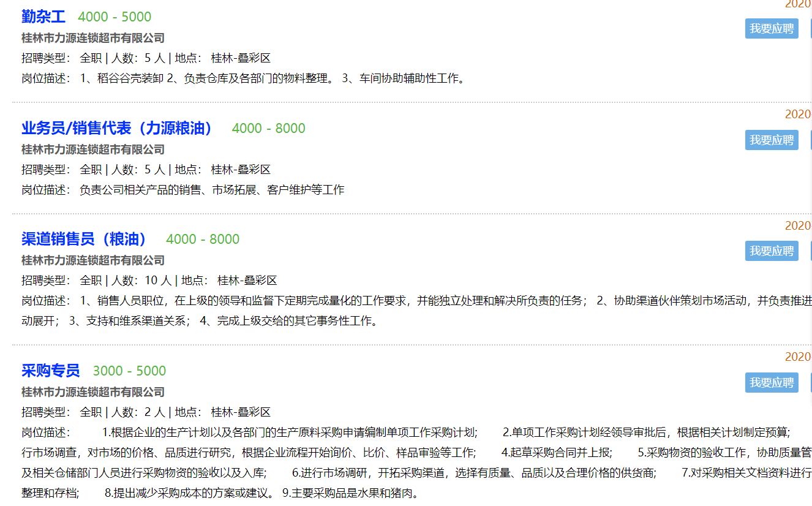This screenshot has height=506, width=812.
Task: Select company name under 勤杂工 listing
Action: tap(93, 38)
